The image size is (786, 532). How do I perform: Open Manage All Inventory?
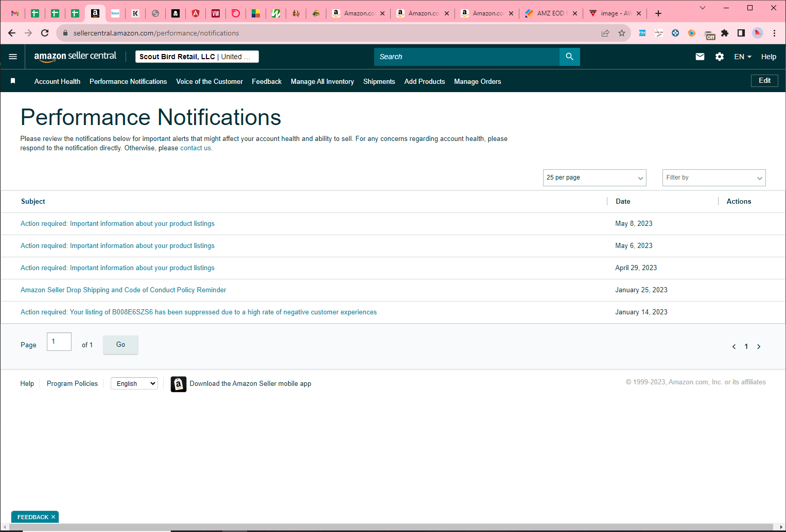[x=322, y=81]
